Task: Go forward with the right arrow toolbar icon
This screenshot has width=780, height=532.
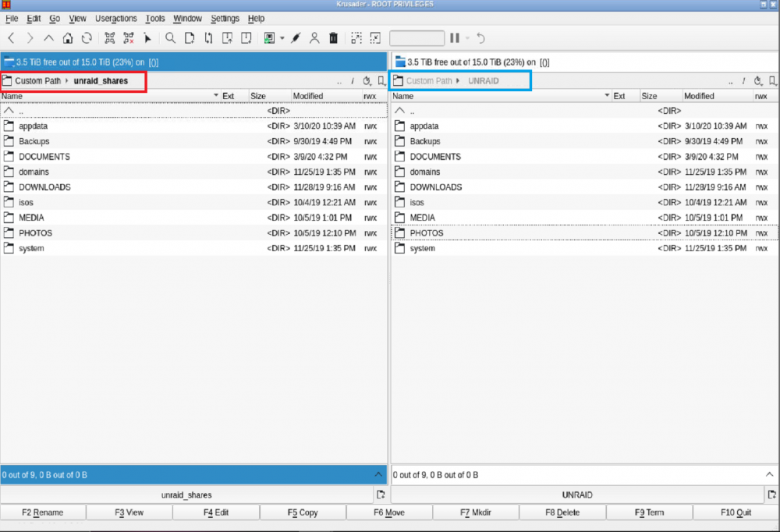Action: tap(30, 37)
